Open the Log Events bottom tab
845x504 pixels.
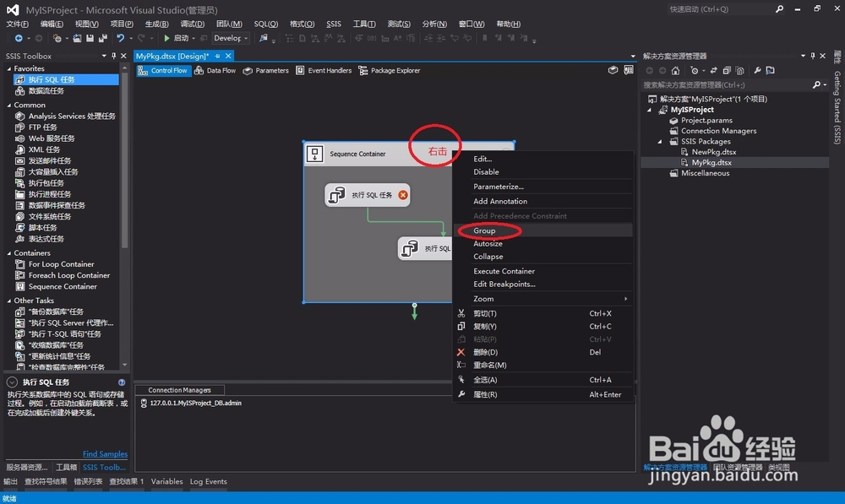pyautogui.click(x=208, y=481)
